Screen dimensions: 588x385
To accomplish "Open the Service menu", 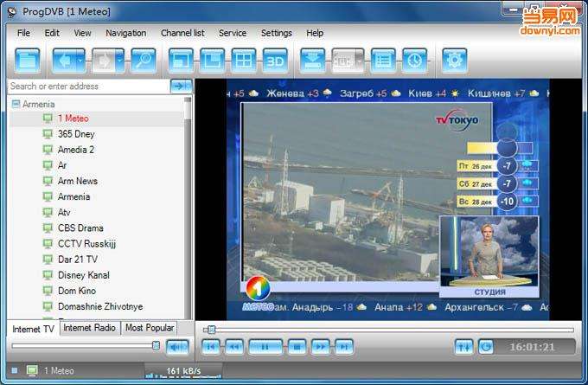I will 233,33.
